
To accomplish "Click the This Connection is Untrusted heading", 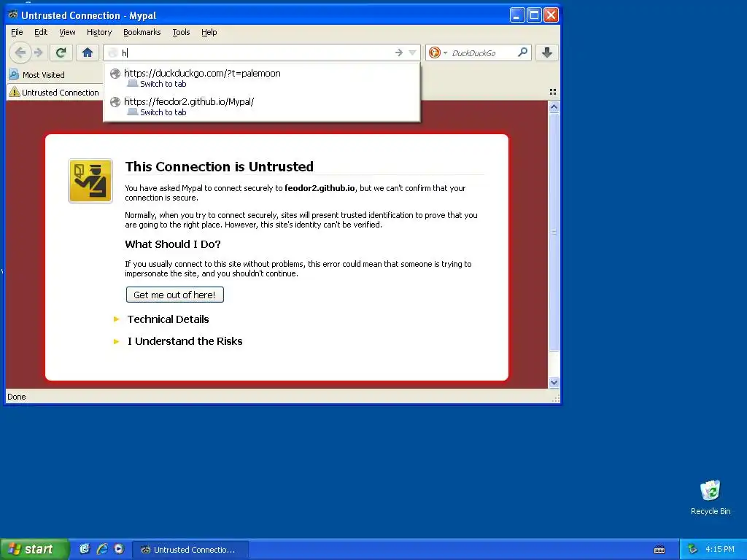I will click(x=219, y=167).
